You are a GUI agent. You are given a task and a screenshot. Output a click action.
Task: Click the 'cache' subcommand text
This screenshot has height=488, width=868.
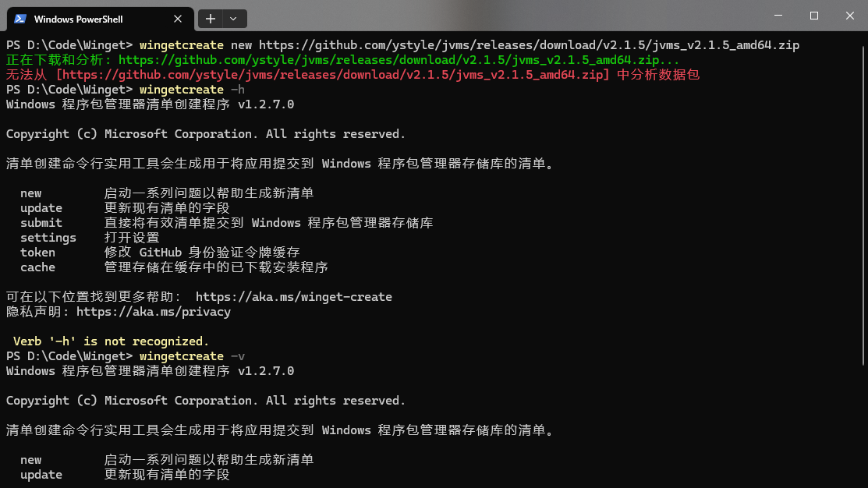tap(37, 267)
